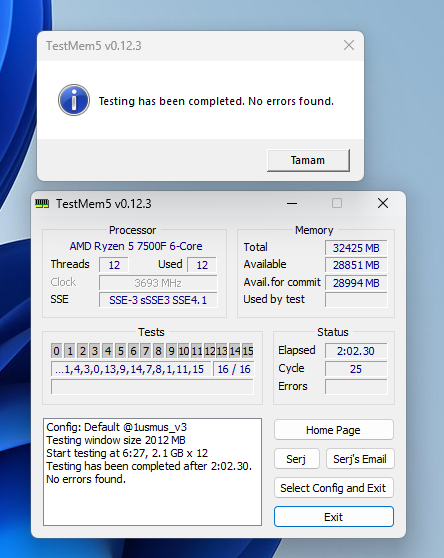Click the Elapsed time 2:02.30 field
This screenshot has width=444, height=558.
coord(356,351)
